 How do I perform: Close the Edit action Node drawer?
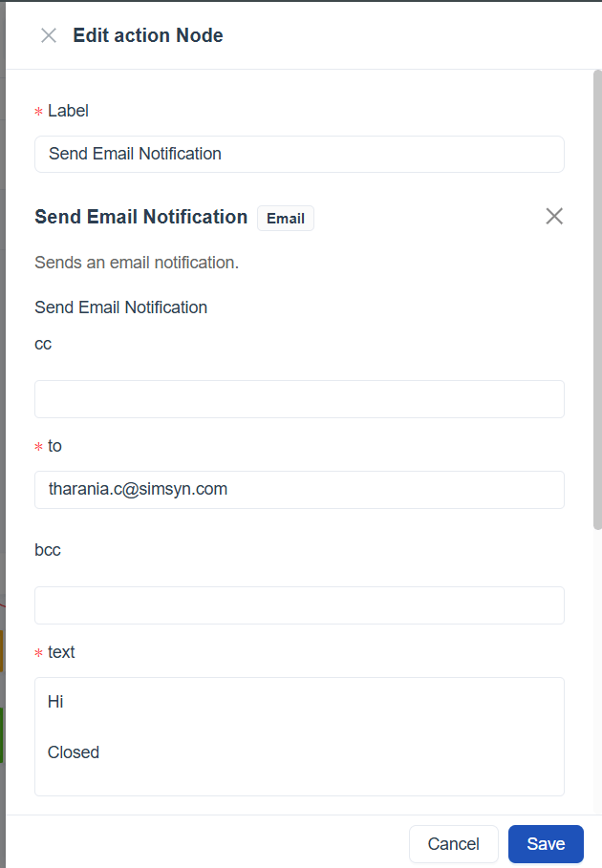click(49, 36)
